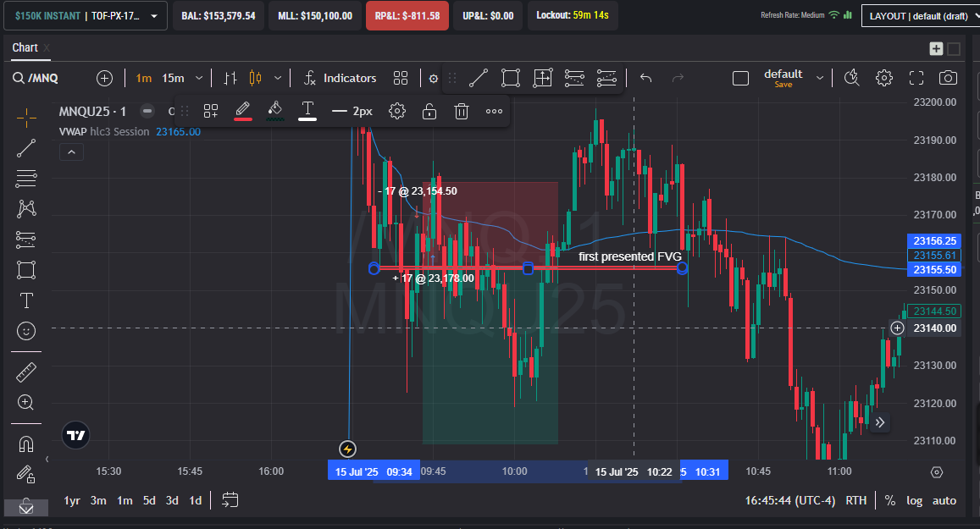Select the 1yr date range
The image size is (980, 529).
[72, 500]
